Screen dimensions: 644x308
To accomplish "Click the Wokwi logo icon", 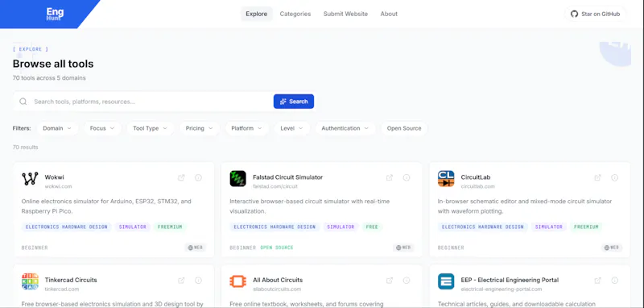I will click(30, 178).
